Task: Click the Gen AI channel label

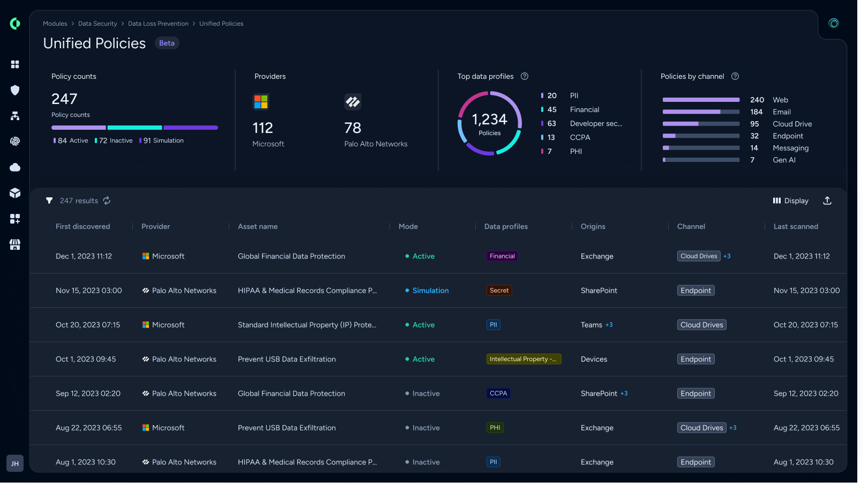Action: (x=794, y=162)
